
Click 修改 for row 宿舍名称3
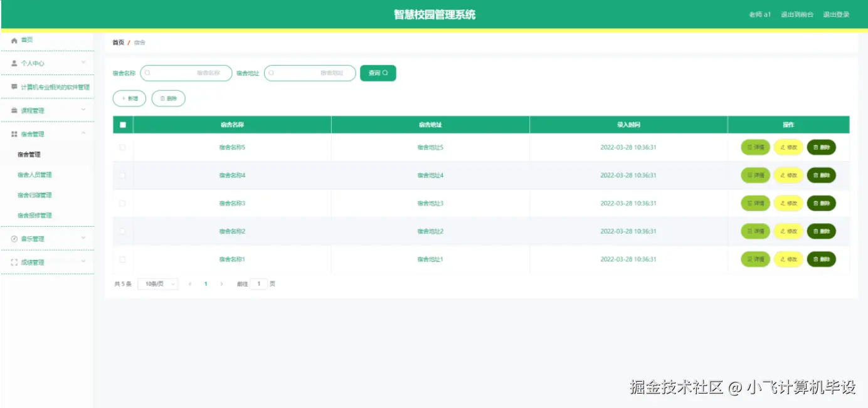pos(788,203)
